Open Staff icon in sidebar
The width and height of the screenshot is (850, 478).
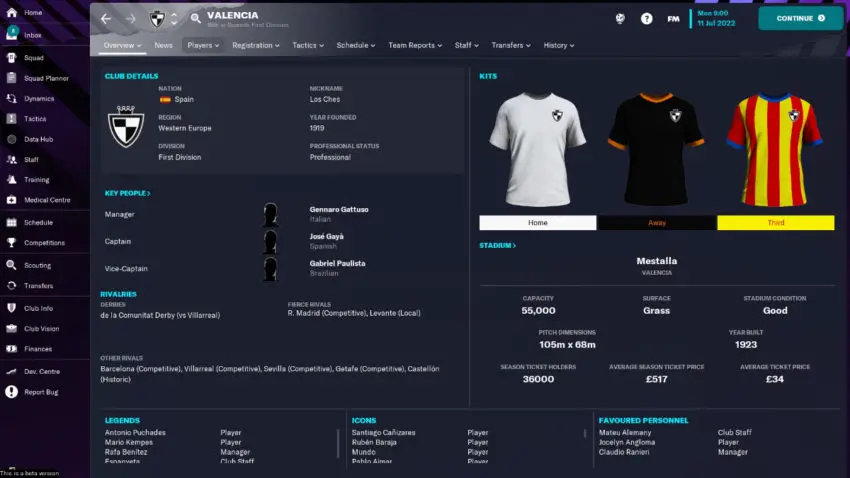point(11,159)
